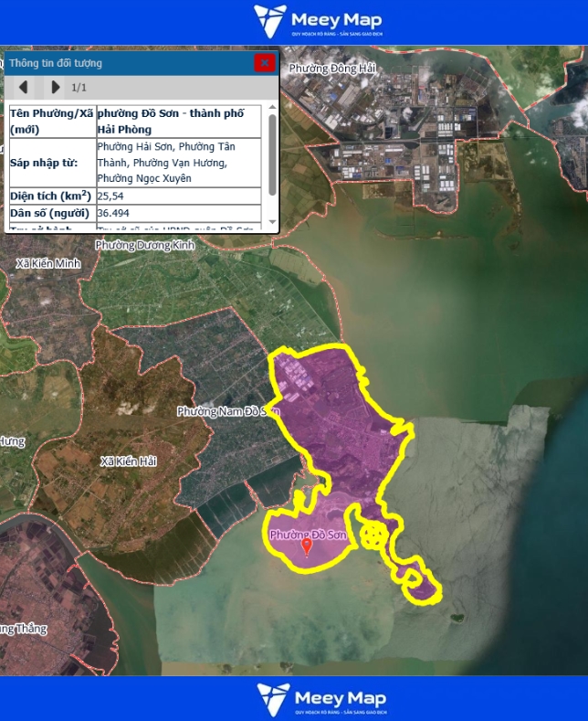Click the Sáp nhập từ row label
588x721 pixels.
point(51,163)
